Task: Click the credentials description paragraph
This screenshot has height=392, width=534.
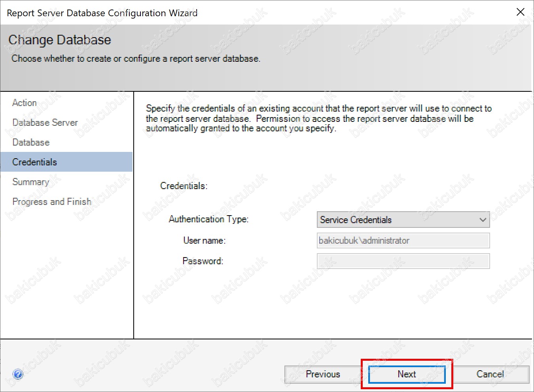Action: click(x=319, y=118)
